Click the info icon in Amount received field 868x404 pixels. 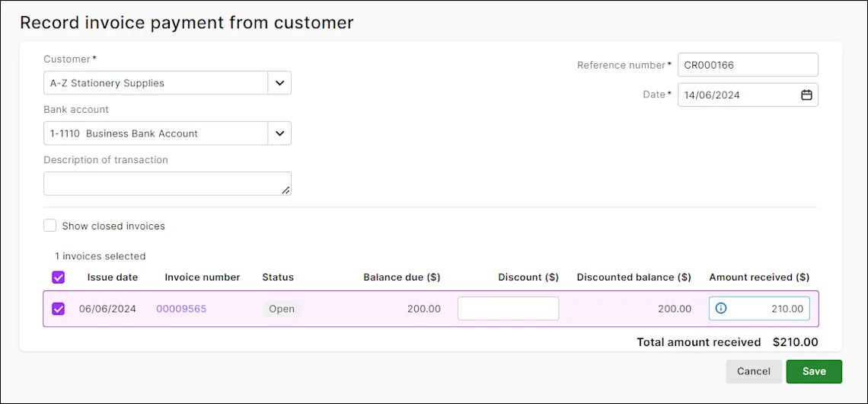pos(721,309)
